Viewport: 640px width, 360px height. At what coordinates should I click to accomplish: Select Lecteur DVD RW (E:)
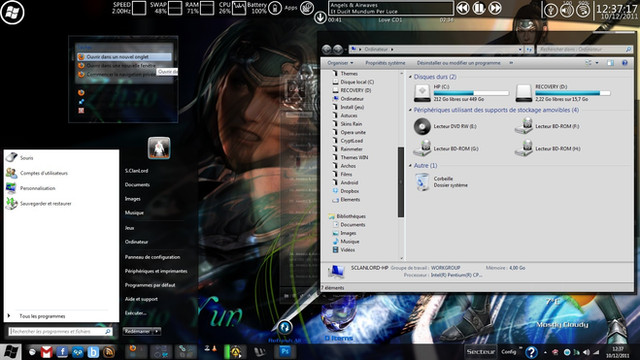coord(445,127)
